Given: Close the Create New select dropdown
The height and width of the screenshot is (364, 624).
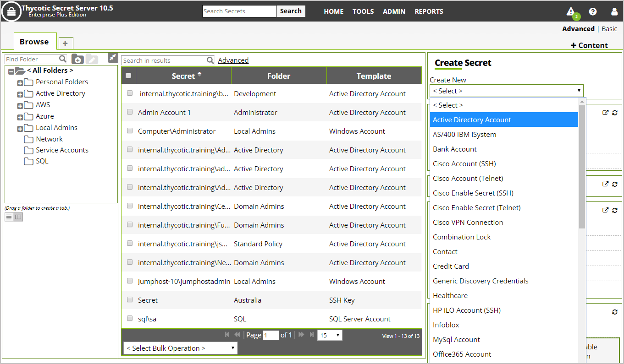Looking at the screenshot, I should tap(507, 91).
